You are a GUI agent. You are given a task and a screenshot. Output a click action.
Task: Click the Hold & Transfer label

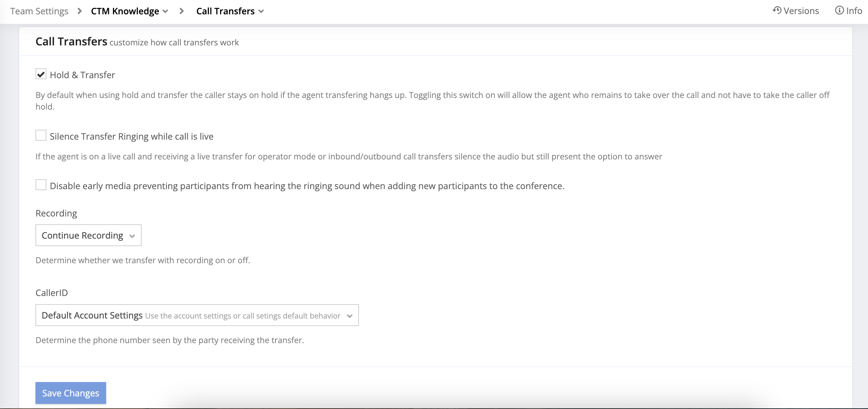coord(82,75)
